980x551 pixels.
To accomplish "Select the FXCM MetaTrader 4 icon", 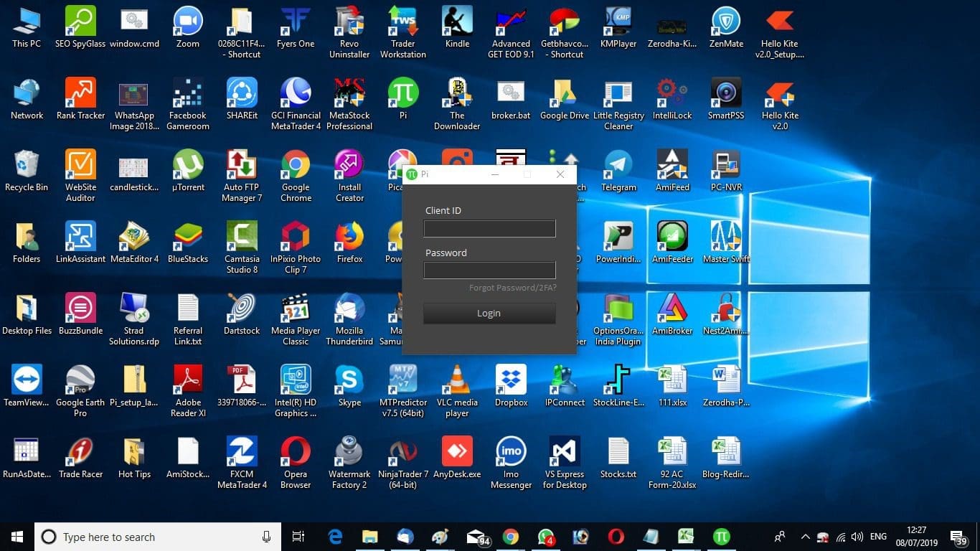I will coord(242,463).
